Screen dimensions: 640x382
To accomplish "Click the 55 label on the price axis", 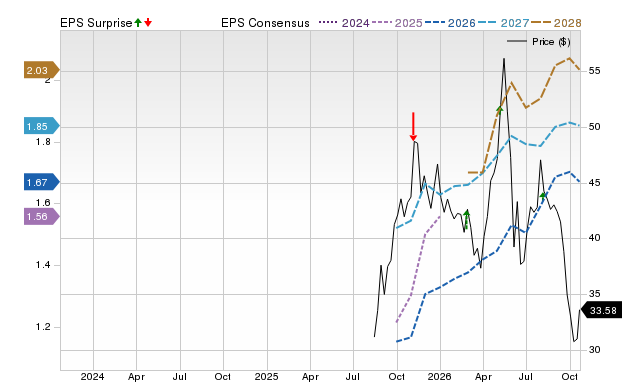I will 594,71.
